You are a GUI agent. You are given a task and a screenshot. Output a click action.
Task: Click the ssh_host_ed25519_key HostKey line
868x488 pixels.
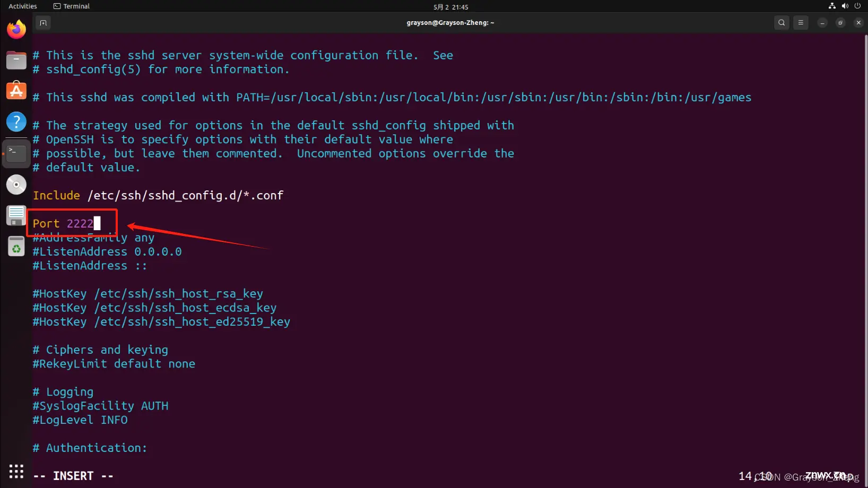(x=162, y=322)
